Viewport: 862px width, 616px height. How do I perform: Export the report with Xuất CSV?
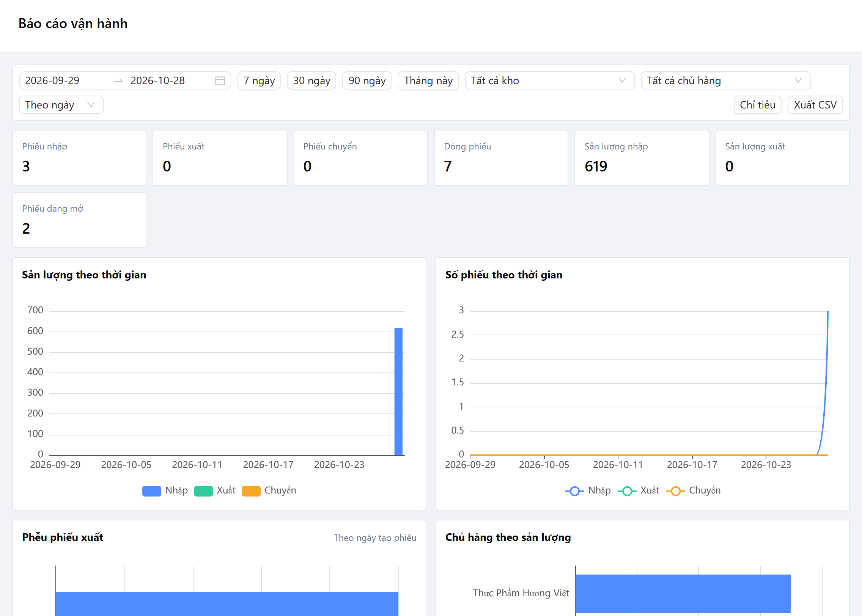click(815, 105)
